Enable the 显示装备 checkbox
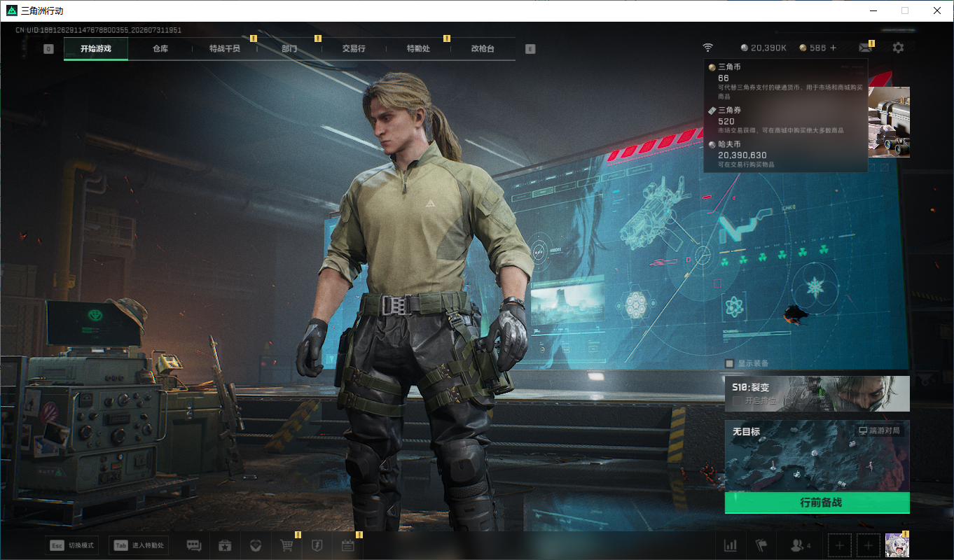This screenshot has width=954, height=560. tap(730, 363)
